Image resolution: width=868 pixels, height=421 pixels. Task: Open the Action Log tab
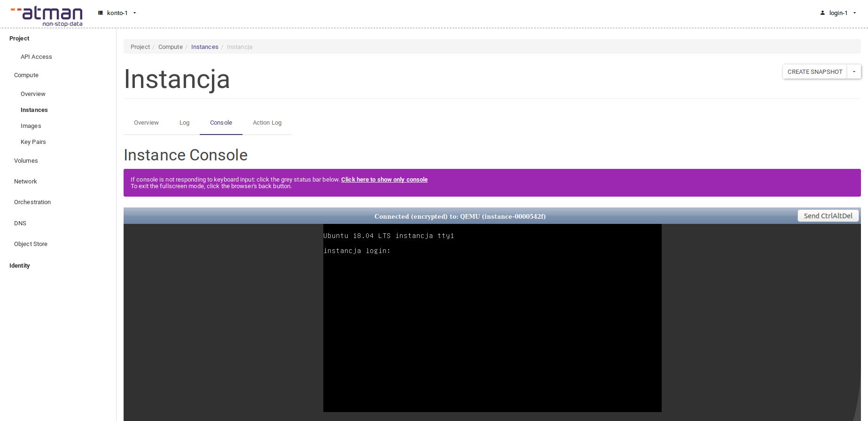(267, 123)
